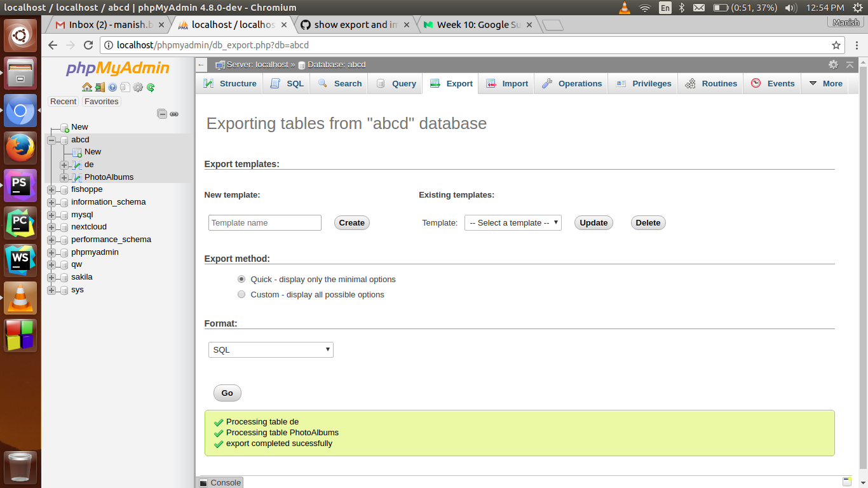The image size is (868, 488).
Task: Click the new database cylinder icon
Action: point(64,127)
